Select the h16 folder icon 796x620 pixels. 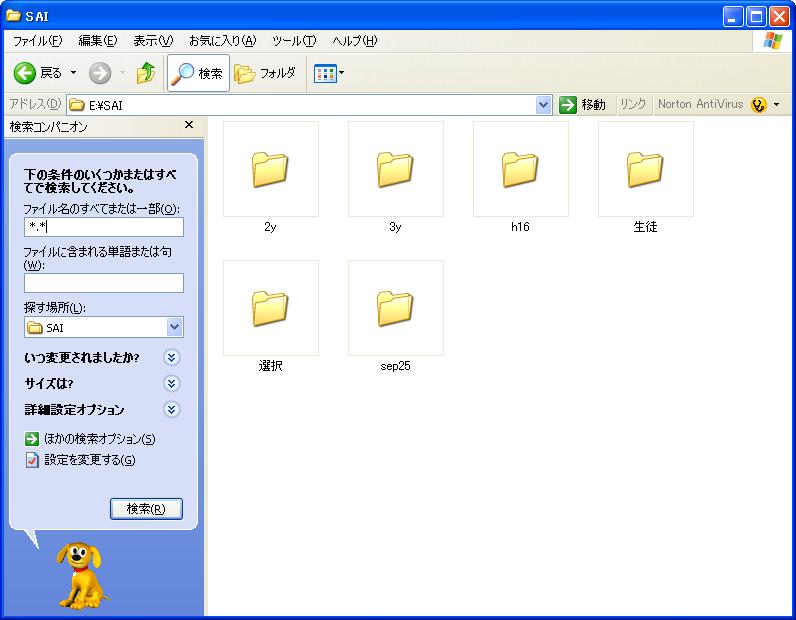[x=520, y=170]
